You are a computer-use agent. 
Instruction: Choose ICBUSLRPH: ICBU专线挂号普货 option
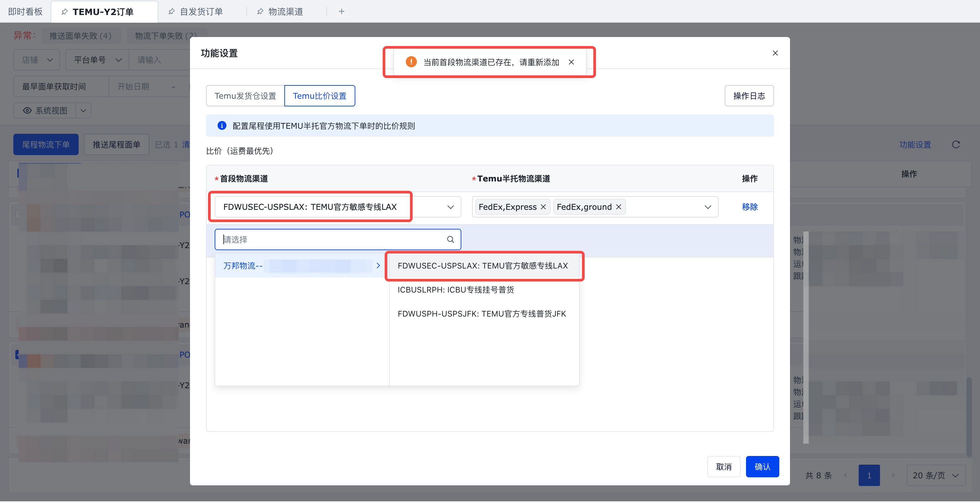456,290
